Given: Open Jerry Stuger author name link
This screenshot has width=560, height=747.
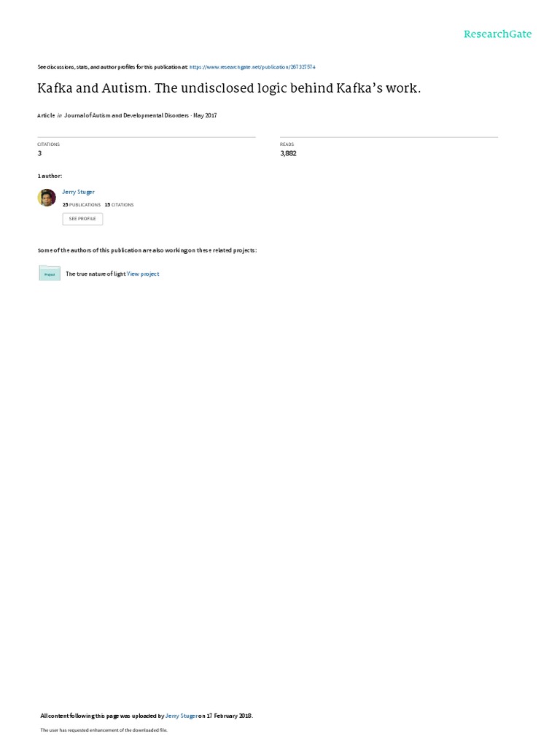Looking at the screenshot, I should [78, 192].
